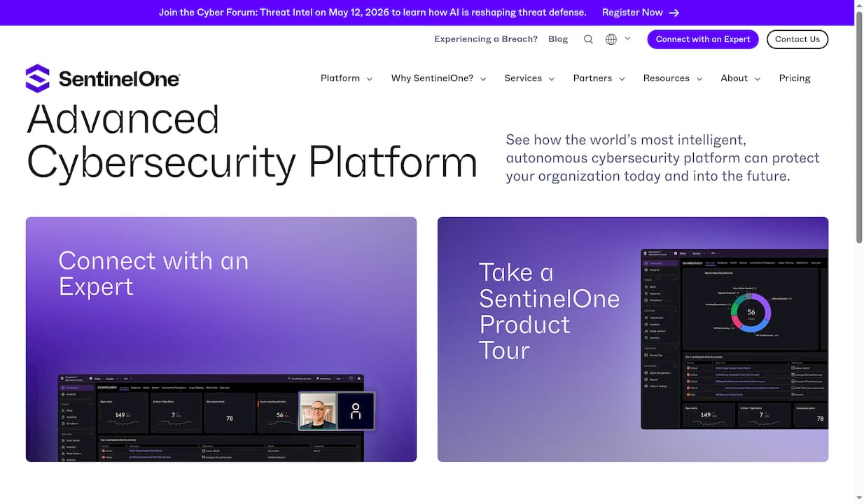Click the Advanced Cybersecurity Platform heading
The height and width of the screenshot is (504, 864).
[252, 140]
